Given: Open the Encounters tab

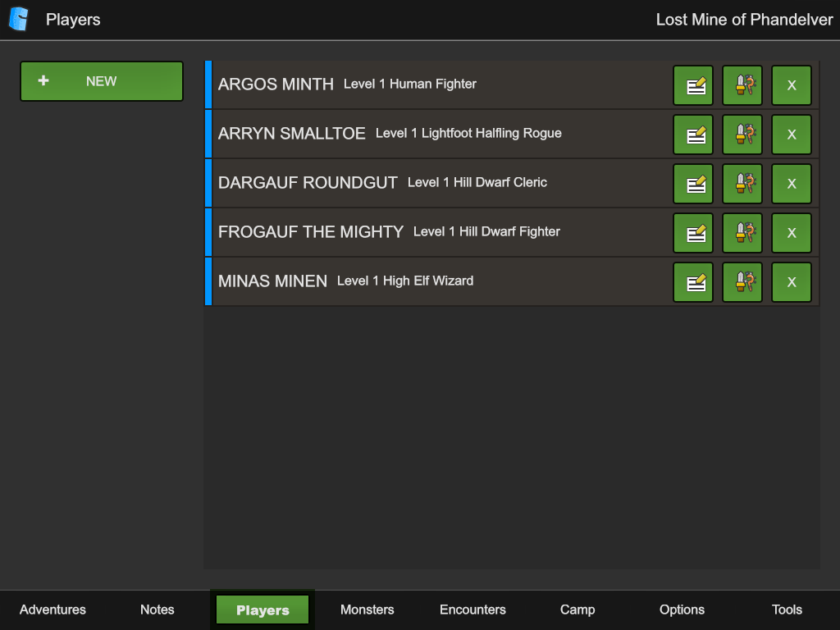Looking at the screenshot, I should 472,609.
